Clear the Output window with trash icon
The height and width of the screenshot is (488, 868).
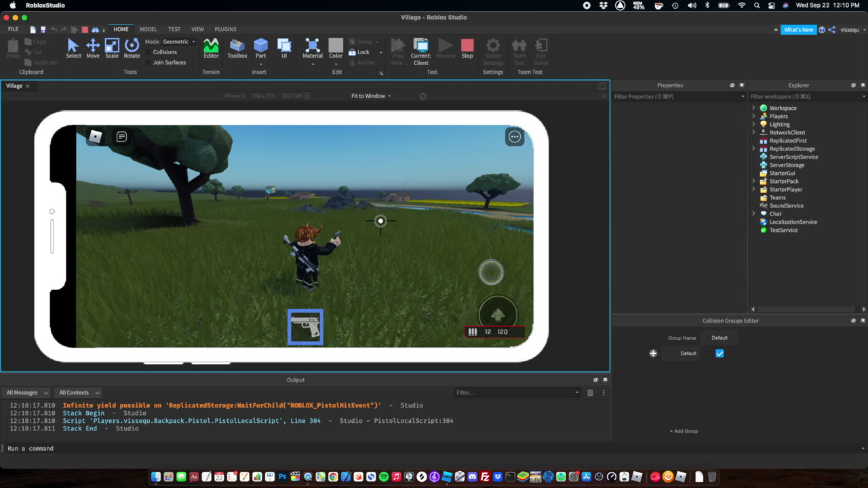click(x=590, y=392)
